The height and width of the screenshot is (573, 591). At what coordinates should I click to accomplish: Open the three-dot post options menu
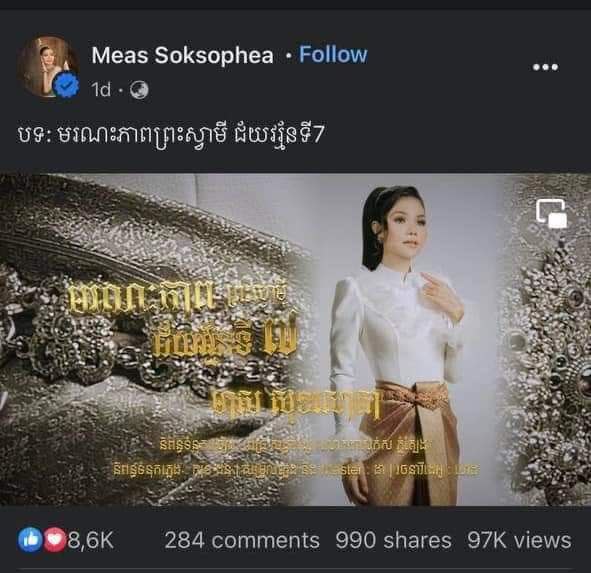click(x=545, y=67)
